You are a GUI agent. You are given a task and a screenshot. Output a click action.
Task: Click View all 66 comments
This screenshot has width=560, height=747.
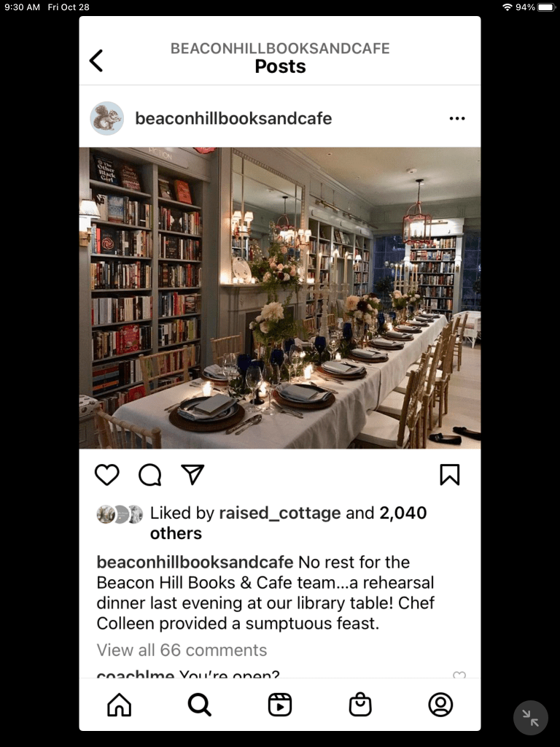[182, 650]
